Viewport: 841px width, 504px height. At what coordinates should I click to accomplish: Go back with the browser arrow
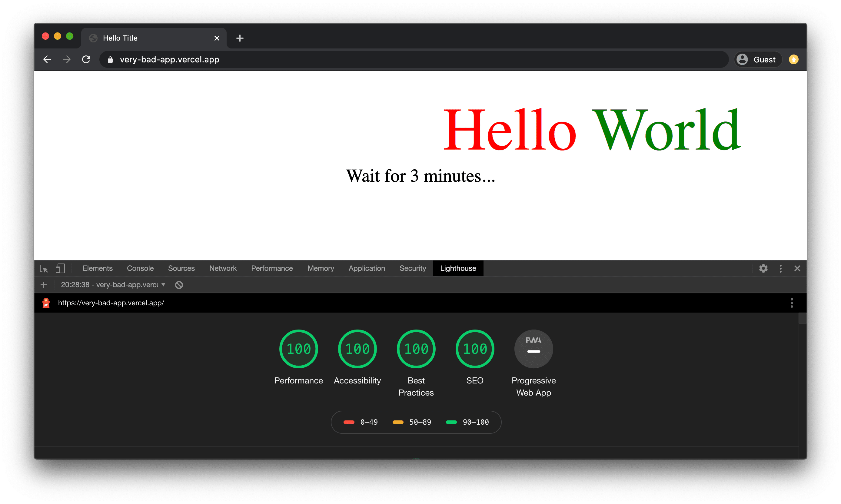point(47,59)
